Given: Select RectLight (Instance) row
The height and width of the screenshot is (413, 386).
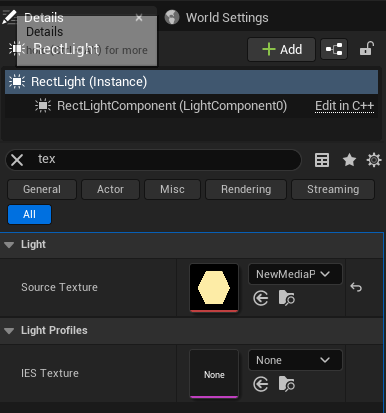Looking at the screenshot, I should (x=192, y=82).
